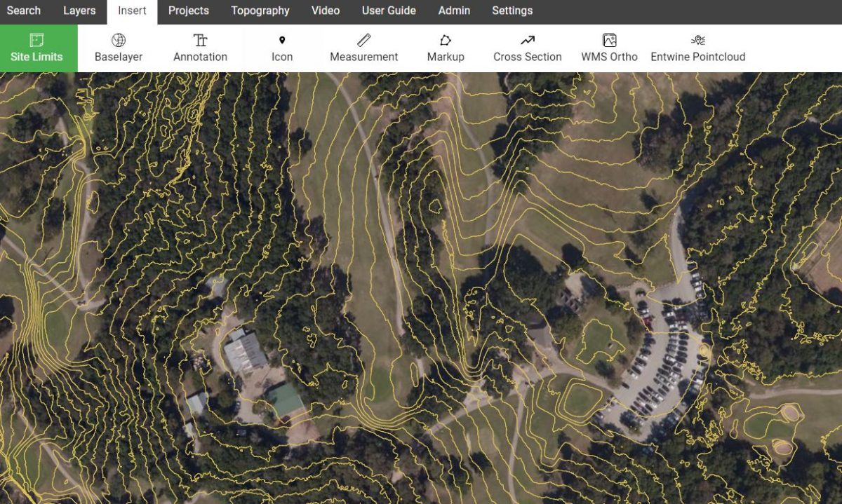
Task: Open the Search panel
Action: pos(24,10)
